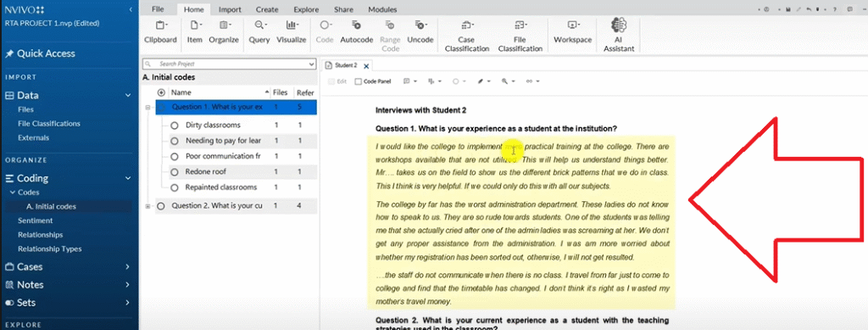The image size is (868, 330).
Task: Click the code icon beside Dirty classrooms
Action: click(175, 126)
